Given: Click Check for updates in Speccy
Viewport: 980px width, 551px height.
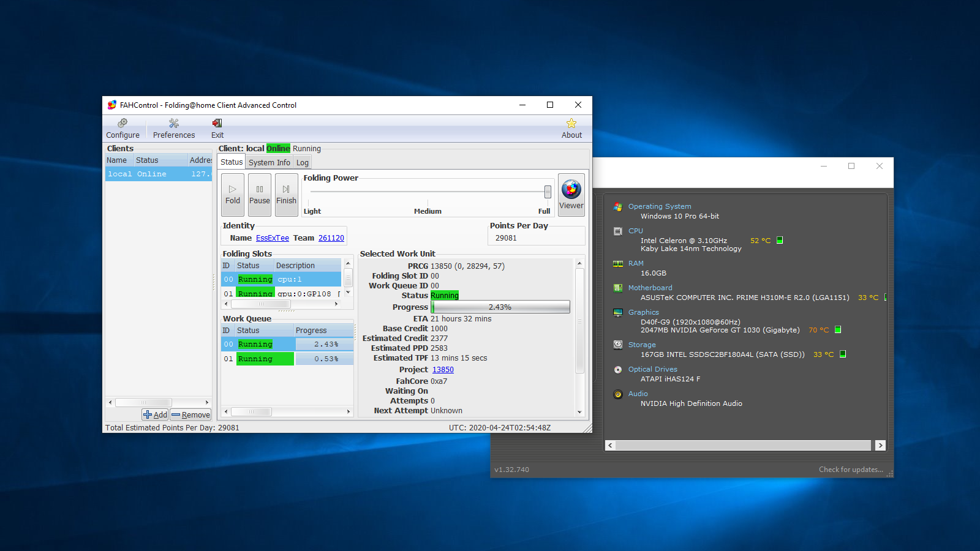Looking at the screenshot, I should click(x=851, y=470).
